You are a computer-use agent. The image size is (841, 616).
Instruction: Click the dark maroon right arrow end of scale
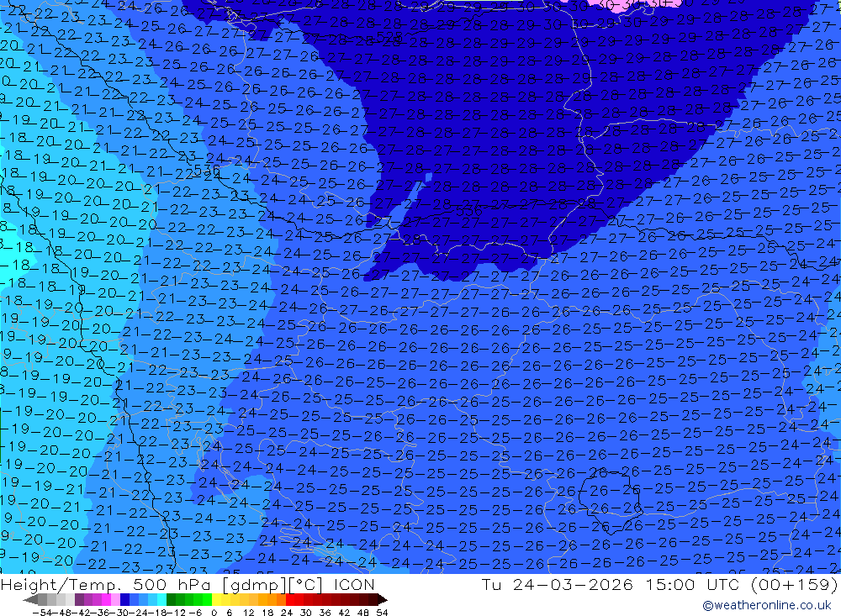point(382,600)
